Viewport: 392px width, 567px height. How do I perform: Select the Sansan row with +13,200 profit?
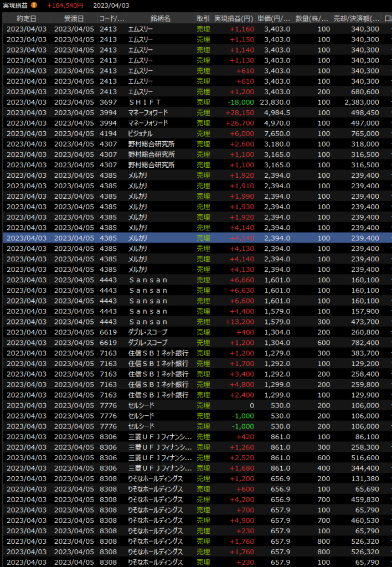pyautogui.click(x=194, y=322)
